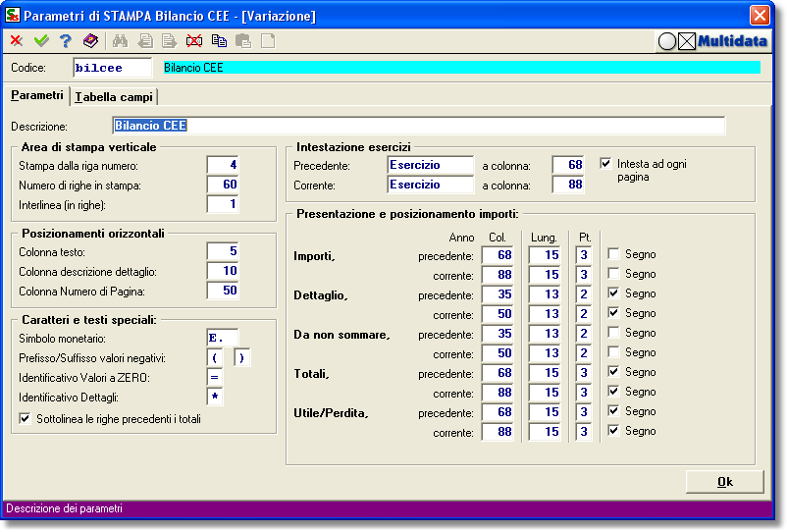This screenshot has width=787, height=532.
Task: Disable Segno for Dettaglio corrente
Action: click(613, 313)
